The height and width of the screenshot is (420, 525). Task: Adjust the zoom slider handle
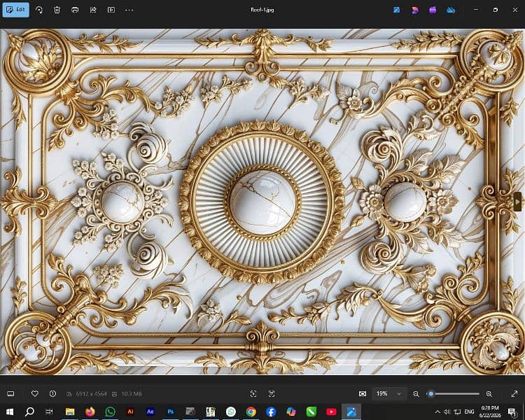point(431,394)
